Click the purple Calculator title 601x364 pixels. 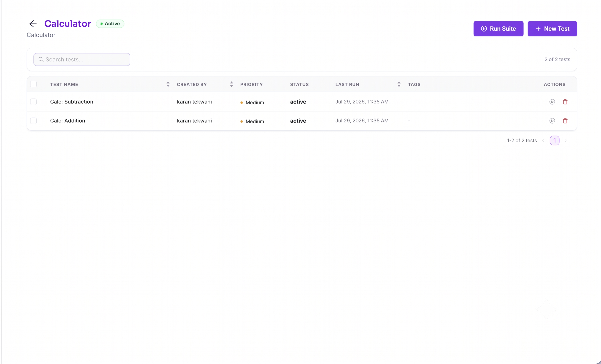pyautogui.click(x=68, y=24)
